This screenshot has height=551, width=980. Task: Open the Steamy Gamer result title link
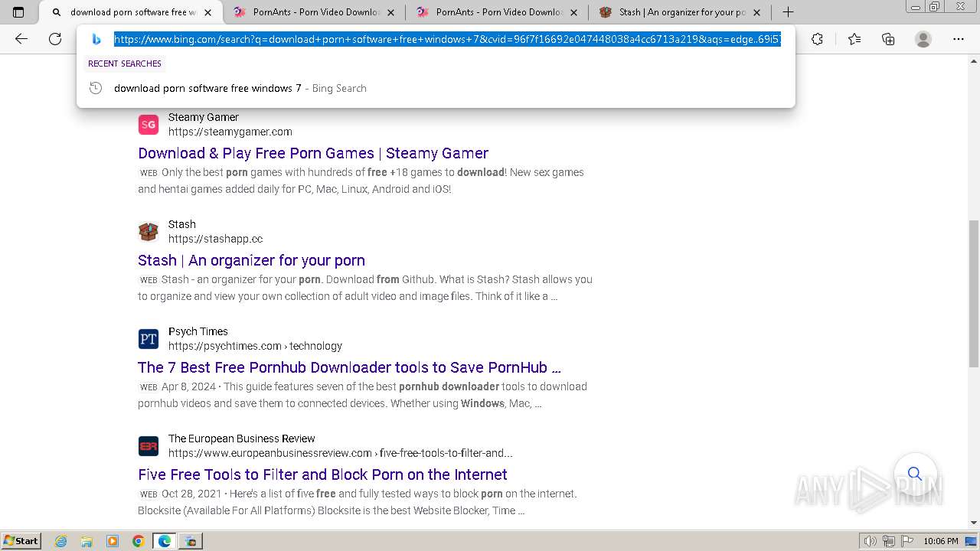313,153
